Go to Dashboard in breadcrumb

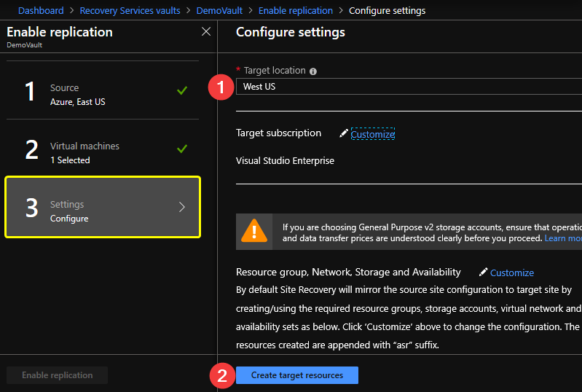41,11
